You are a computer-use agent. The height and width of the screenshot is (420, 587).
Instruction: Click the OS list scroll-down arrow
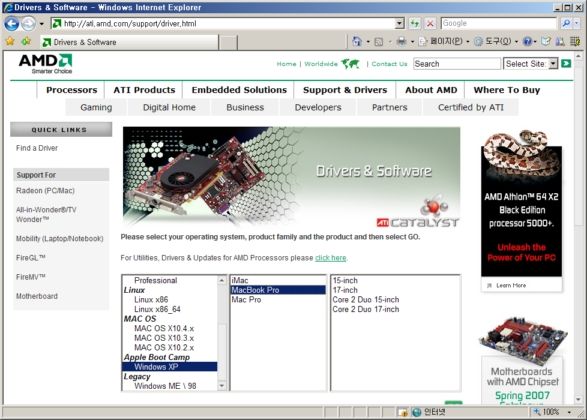coord(222,386)
